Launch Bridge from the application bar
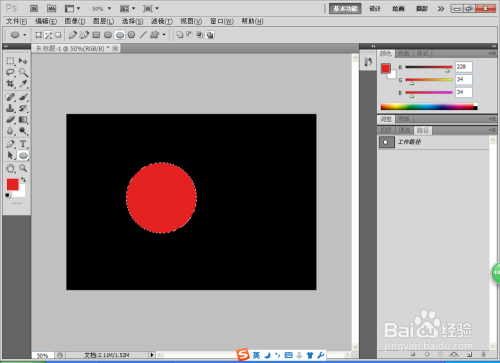This screenshot has height=363, width=500. (x=34, y=8)
